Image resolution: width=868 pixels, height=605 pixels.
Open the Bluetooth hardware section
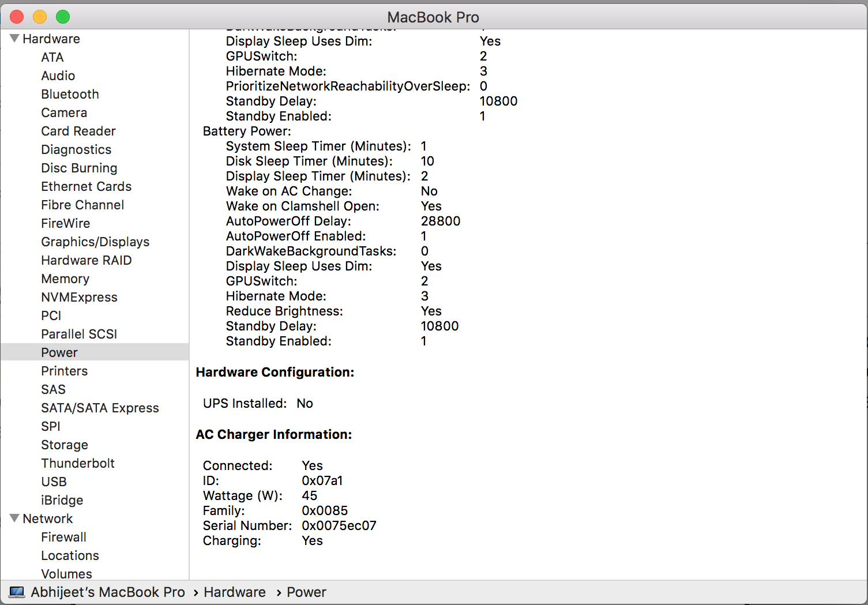pos(70,94)
